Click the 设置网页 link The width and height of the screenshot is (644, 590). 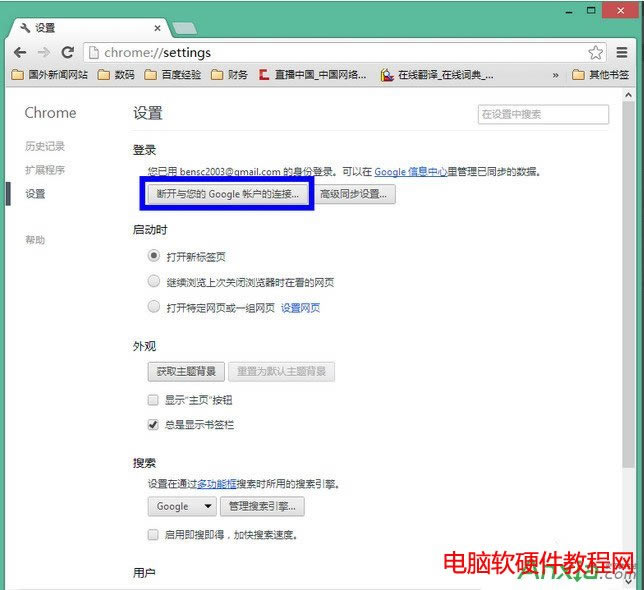[x=300, y=308]
